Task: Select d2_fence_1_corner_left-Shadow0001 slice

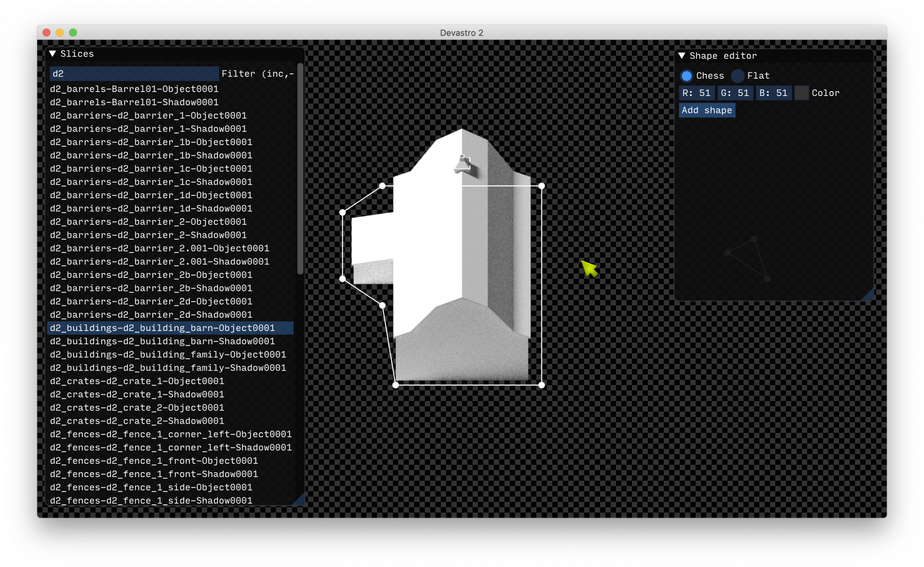Action: pyautogui.click(x=171, y=448)
